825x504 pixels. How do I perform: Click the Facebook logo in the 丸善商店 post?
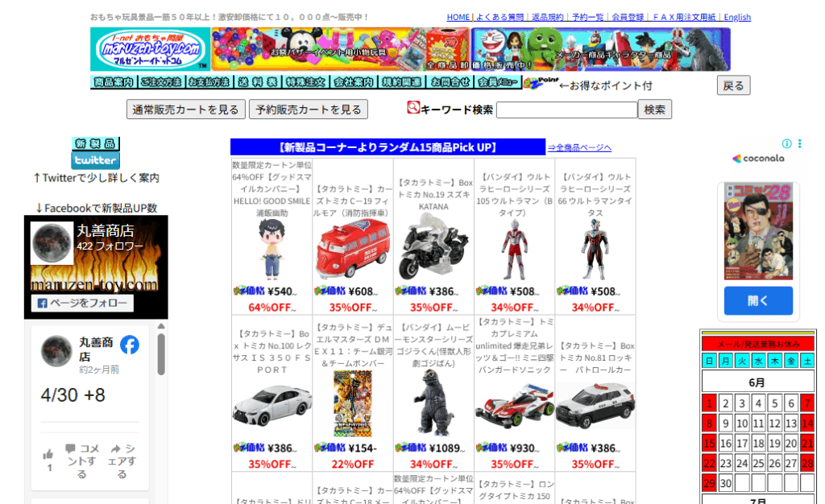(130, 345)
